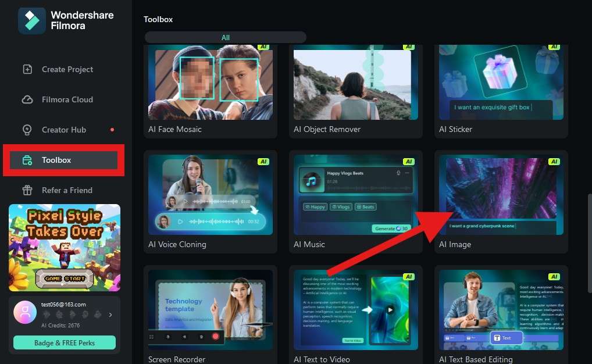Open the Screen Recorder tool thumbnail
The height and width of the screenshot is (364, 592).
pos(211,310)
